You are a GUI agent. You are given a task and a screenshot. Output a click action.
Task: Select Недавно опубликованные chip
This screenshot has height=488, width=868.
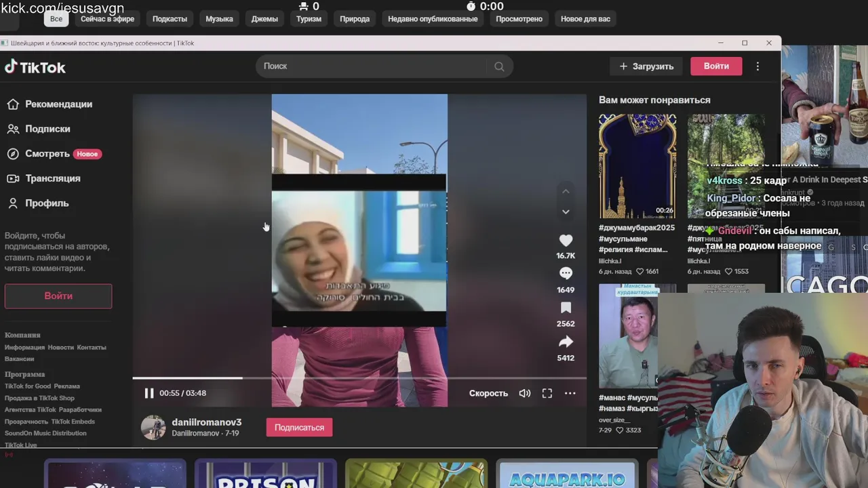pos(433,19)
